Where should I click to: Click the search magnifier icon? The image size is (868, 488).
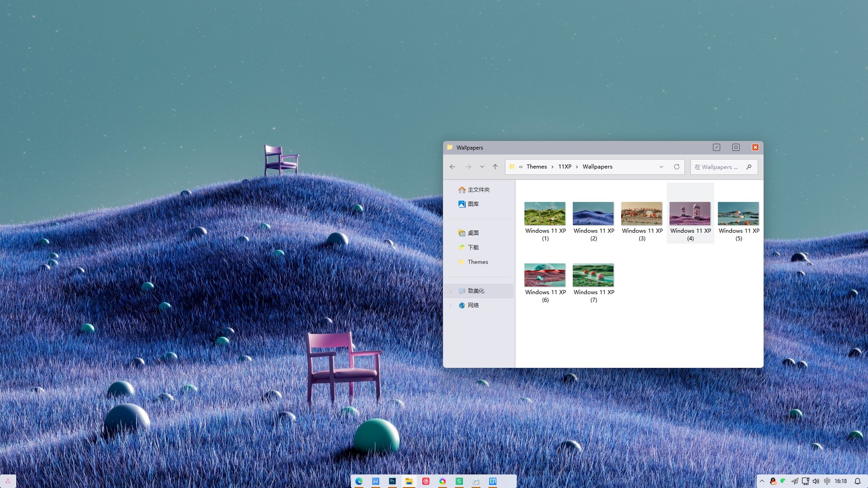point(749,167)
